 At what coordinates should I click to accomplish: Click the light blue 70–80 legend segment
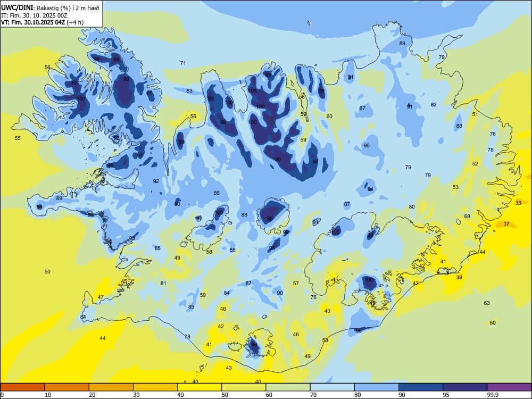tap(332, 387)
